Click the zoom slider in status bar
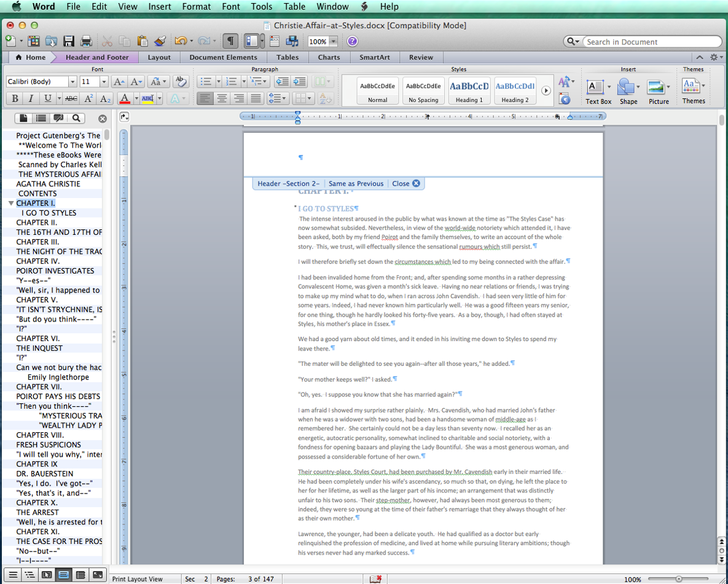This screenshot has height=584, width=728. 678,578
